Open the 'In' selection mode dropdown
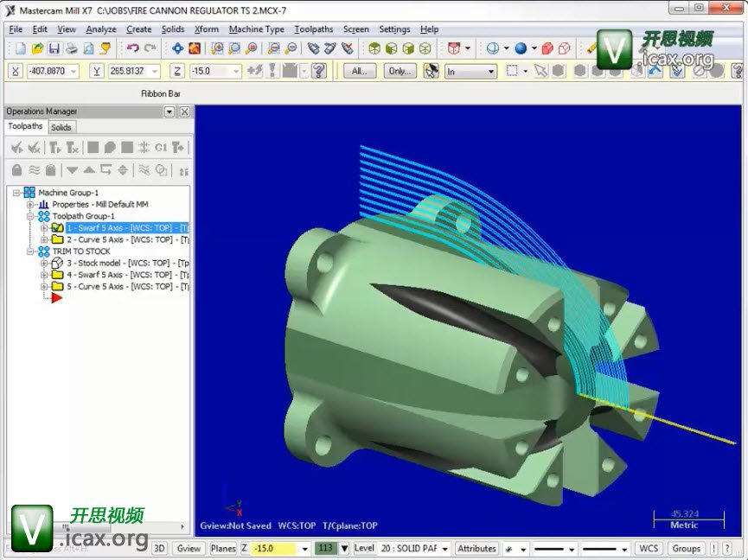This screenshot has height=560, width=748. pyautogui.click(x=491, y=72)
